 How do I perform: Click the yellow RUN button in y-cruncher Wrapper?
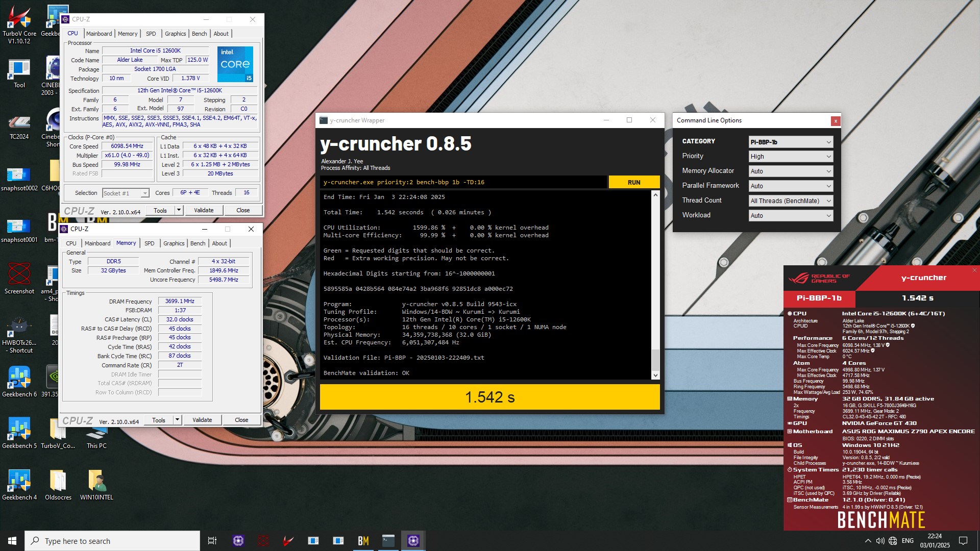(634, 183)
